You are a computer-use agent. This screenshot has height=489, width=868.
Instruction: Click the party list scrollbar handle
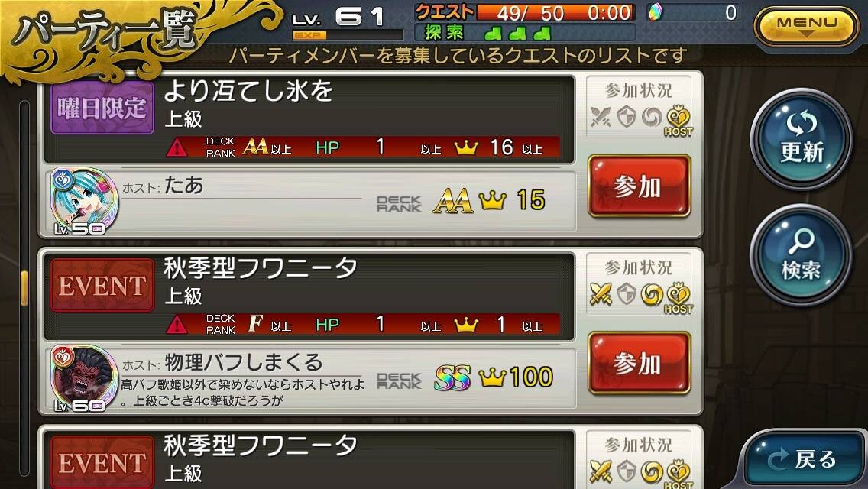click(x=24, y=288)
